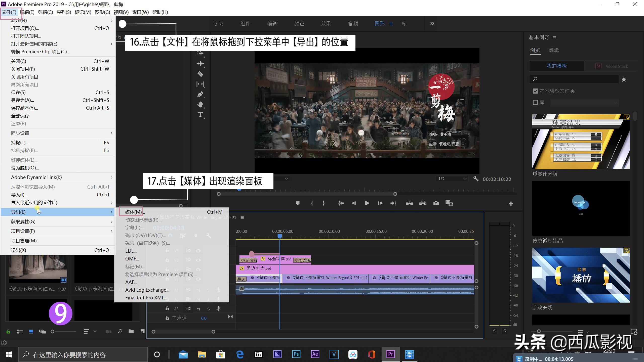Click the New Bin folder icon in Project panel
This screenshot has height=362, width=644.
pos(131,331)
